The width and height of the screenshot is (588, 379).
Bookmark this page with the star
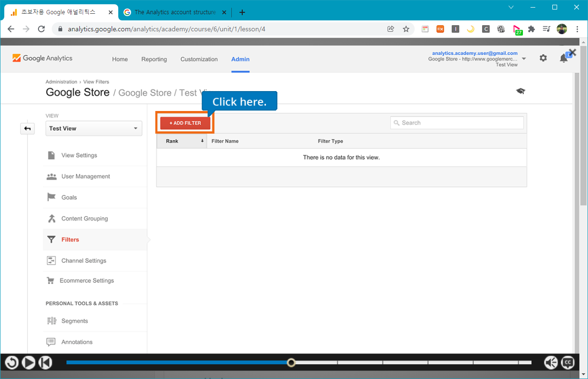coord(406,29)
